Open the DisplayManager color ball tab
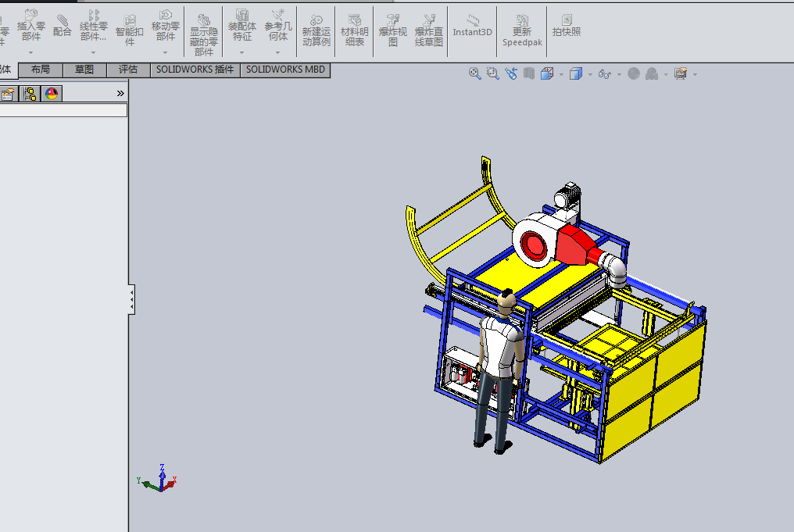This screenshot has width=794, height=532. pos(52,94)
